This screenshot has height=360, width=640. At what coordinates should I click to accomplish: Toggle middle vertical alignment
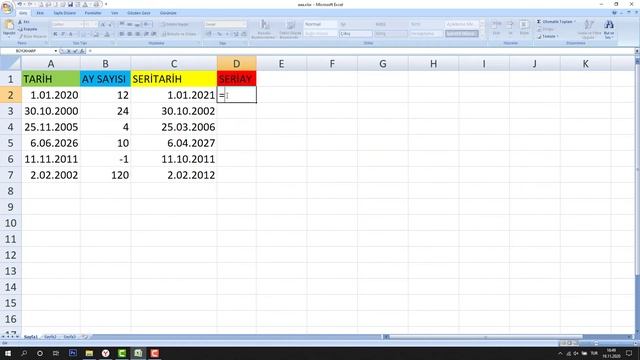click(130, 24)
